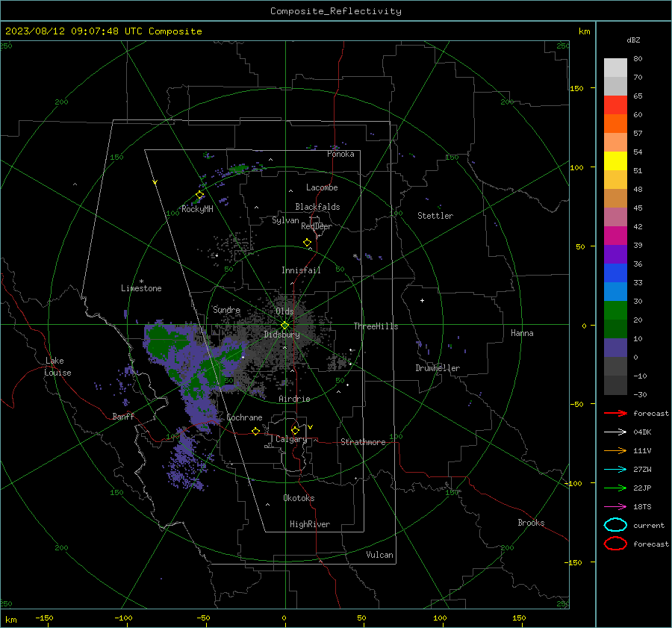Click the Brooks label
The width and height of the screenshot is (672, 628).
[531, 523]
